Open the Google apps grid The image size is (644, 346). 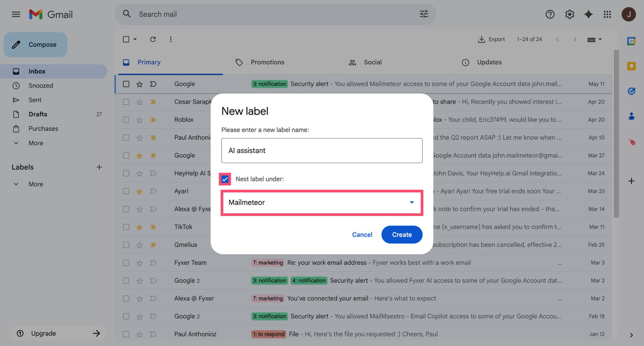[607, 14]
